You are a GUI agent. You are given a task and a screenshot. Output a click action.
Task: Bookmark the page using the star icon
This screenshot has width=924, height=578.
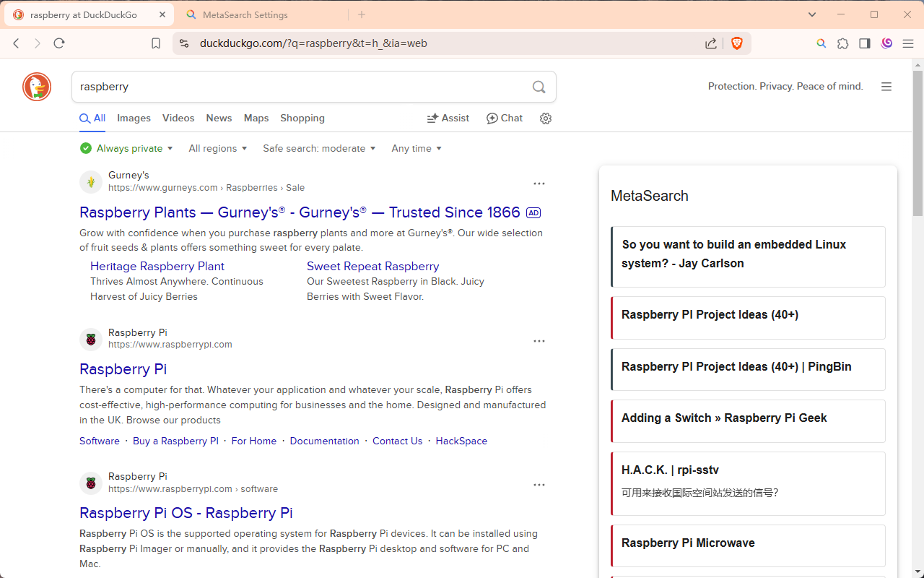click(x=155, y=43)
